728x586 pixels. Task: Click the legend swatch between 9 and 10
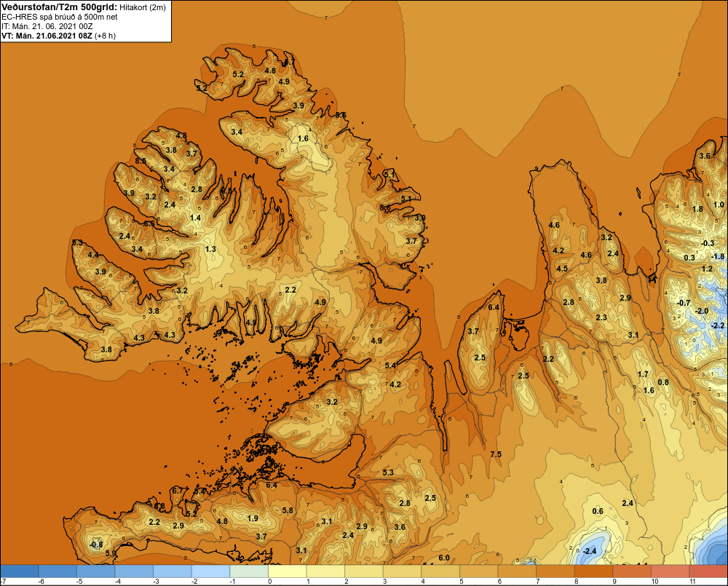tap(633, 571)
